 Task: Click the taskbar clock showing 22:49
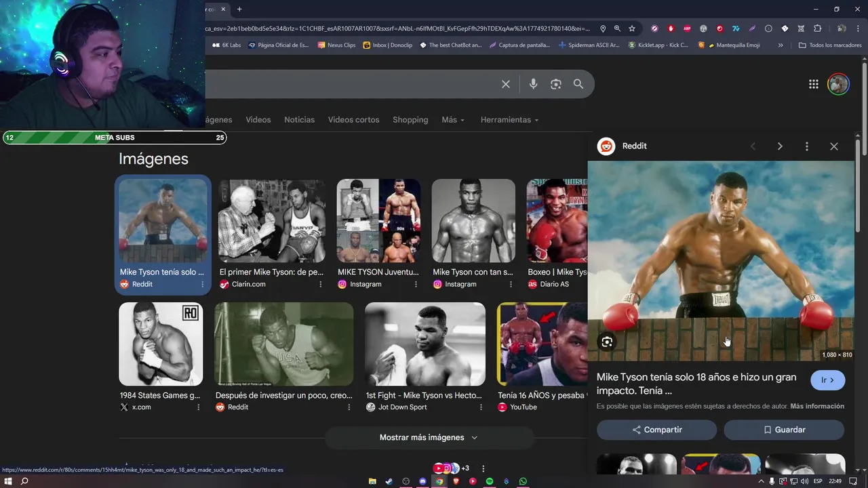pyautogui.click(x=834, y=481)
